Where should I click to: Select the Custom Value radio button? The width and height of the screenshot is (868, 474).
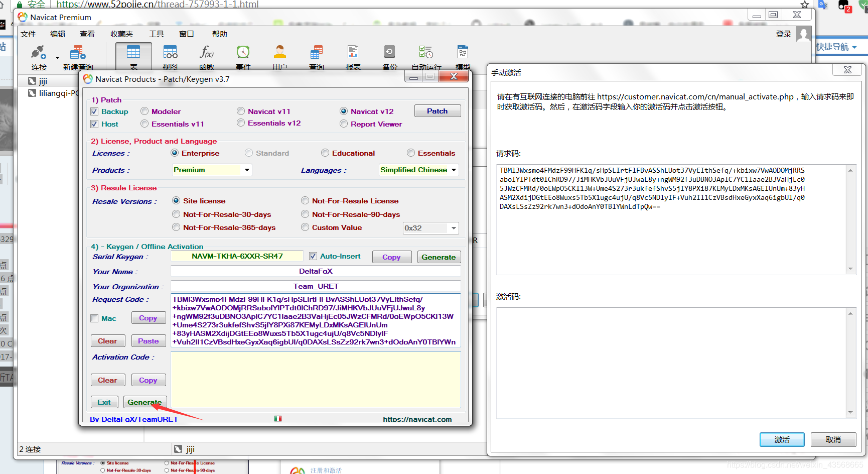305,227
